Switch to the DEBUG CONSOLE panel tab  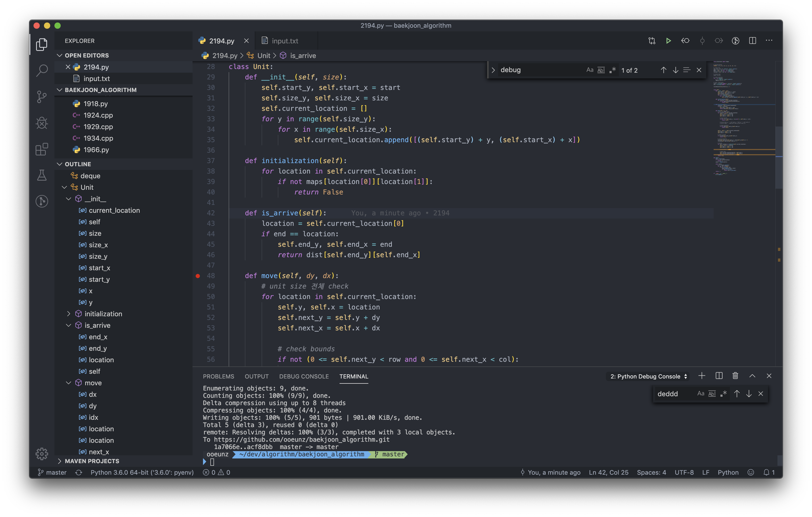(x=303, y=376)
